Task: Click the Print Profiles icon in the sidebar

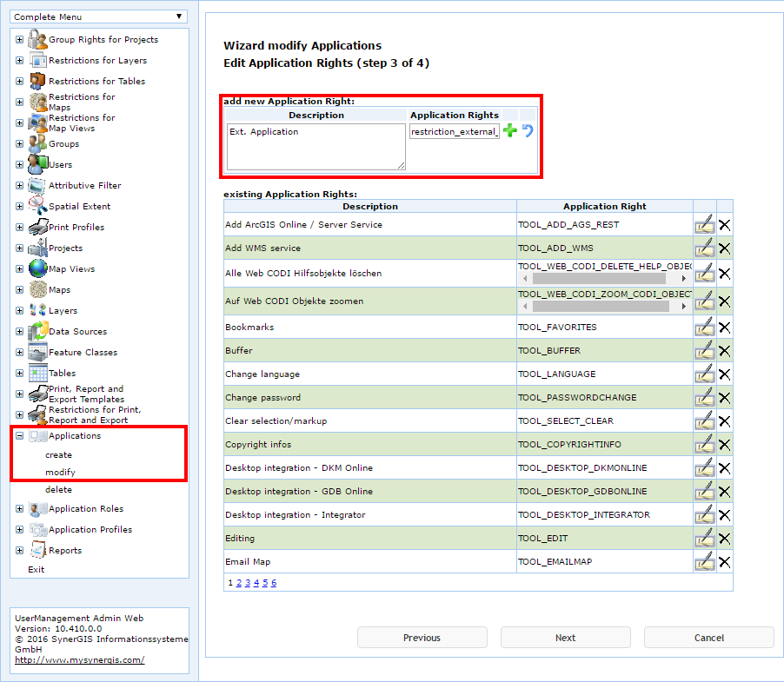Action: [x=36, y=227]
